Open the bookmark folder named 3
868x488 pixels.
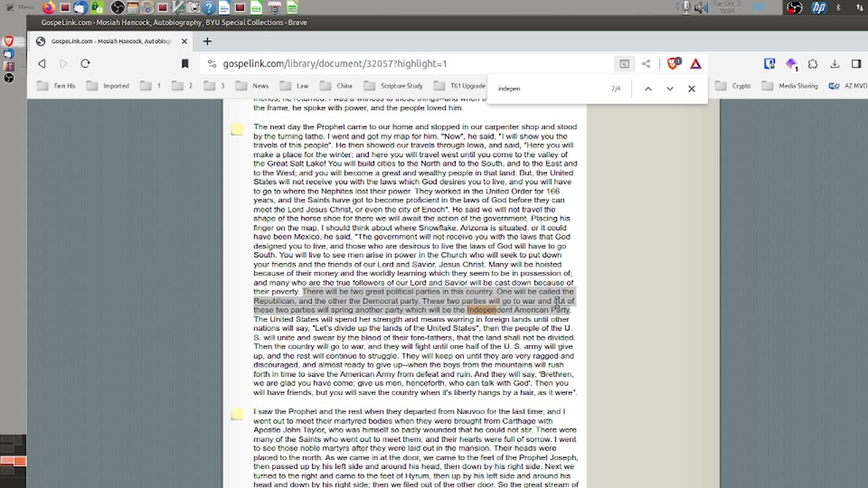(214, 86)
